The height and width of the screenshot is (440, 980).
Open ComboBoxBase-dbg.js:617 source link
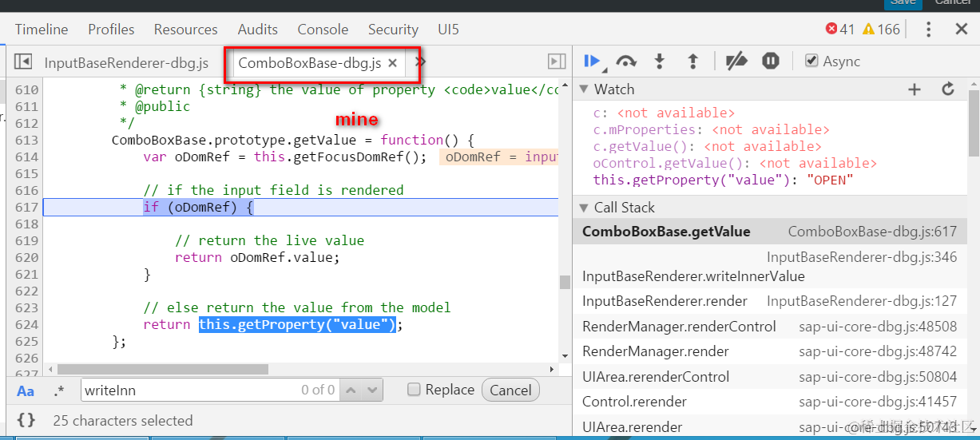[x=872, y=232]
